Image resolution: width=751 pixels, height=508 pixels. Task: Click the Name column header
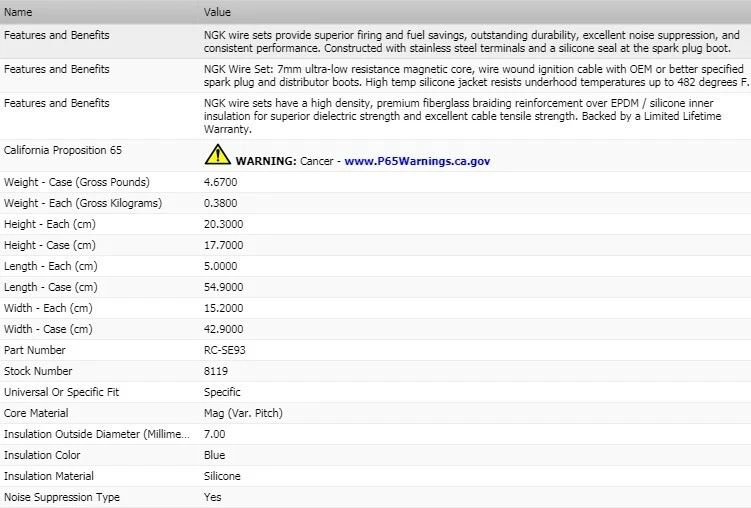[x=18, y=12]
